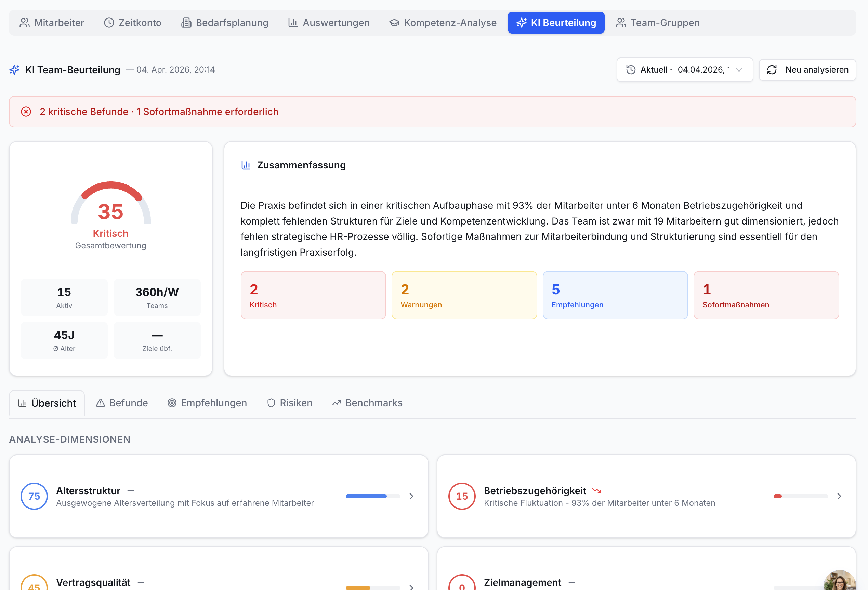Expand the Altersstruktur card chevron
This screenshot has height=590, width=868.
click(x=411, y=496)
